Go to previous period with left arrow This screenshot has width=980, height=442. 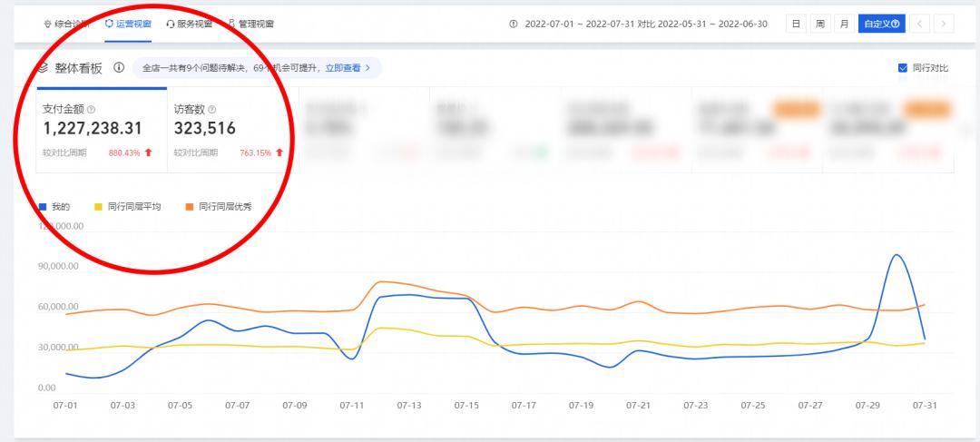[920, 24]
